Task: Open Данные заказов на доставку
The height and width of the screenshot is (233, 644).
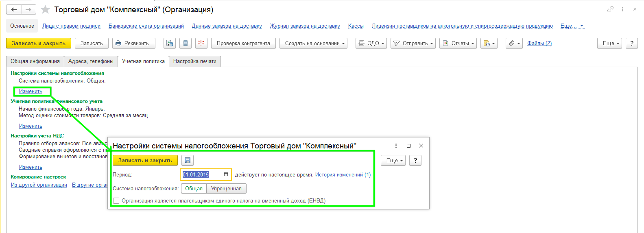Action: click(x=227, y=26)
